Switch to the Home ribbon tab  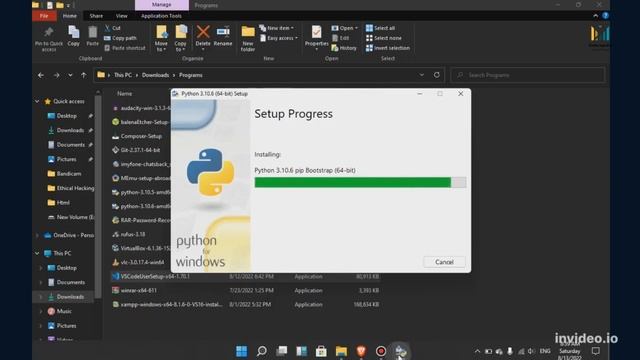(x=69, y=16)
